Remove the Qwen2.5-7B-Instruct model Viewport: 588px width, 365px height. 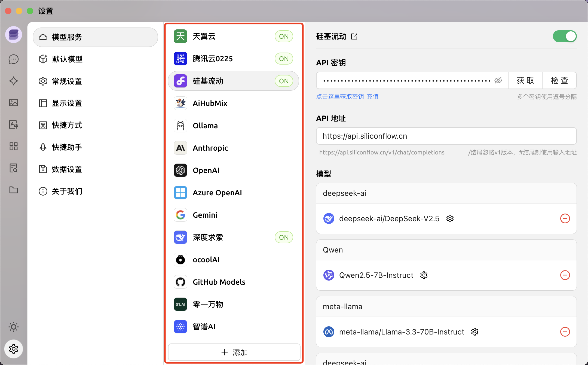(565, 275)
